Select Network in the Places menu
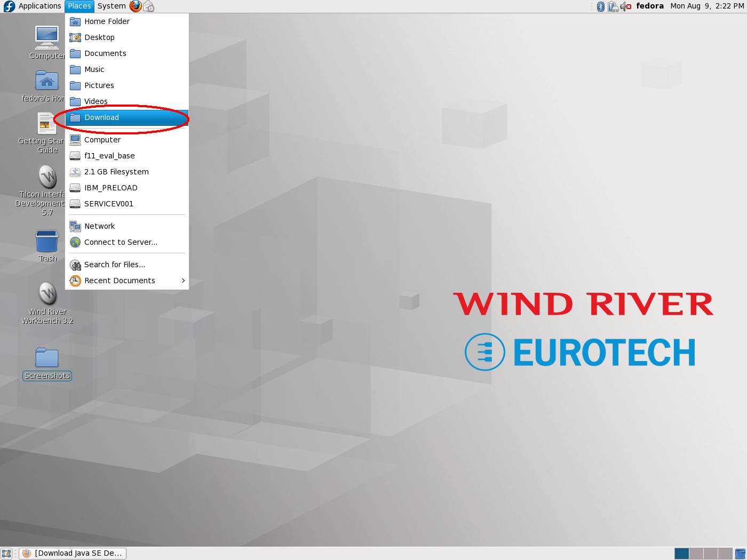The image size is (747, 560). [x=127, y=226]
